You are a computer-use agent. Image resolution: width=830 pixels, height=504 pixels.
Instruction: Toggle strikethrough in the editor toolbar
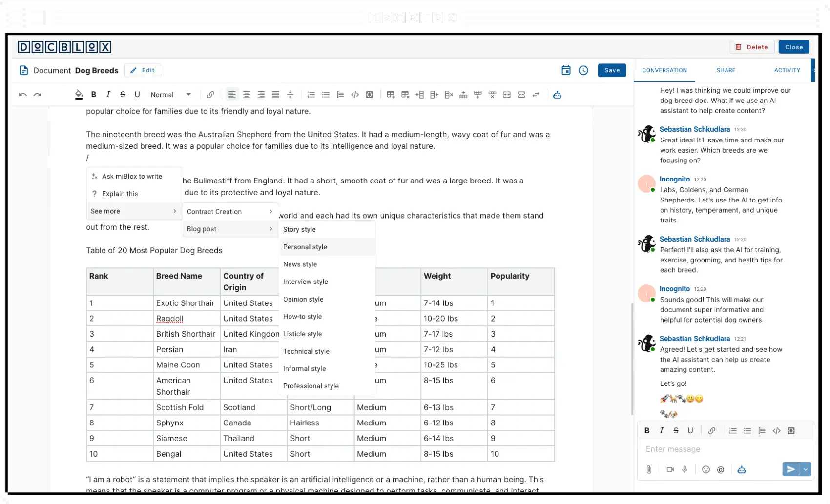pos(123,95)
